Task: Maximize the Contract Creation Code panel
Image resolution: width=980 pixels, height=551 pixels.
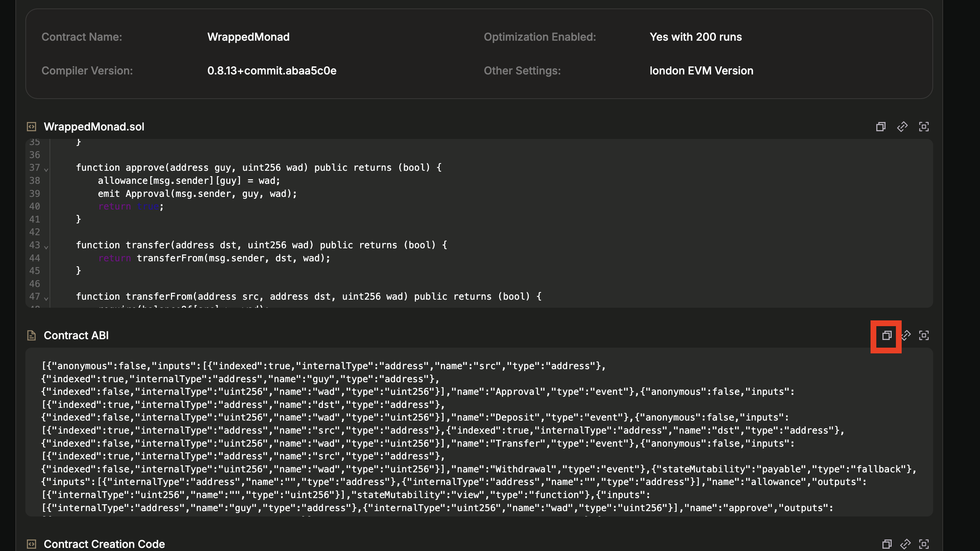Action: pos(924,544)
